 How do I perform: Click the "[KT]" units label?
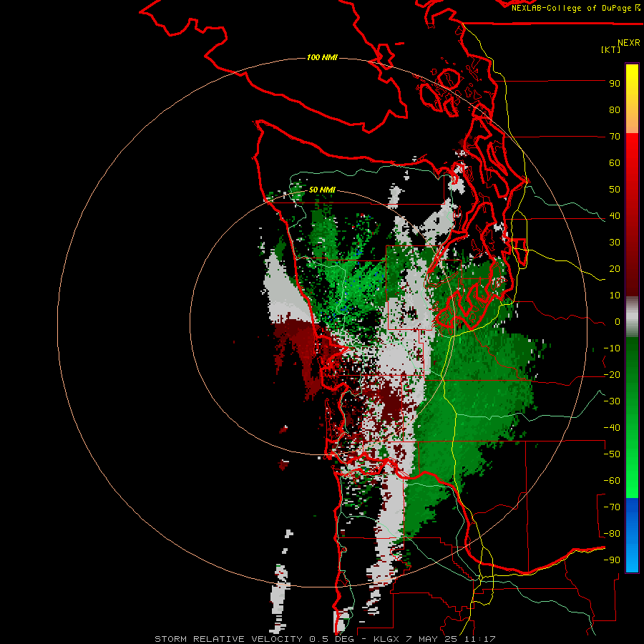point(610,49)
